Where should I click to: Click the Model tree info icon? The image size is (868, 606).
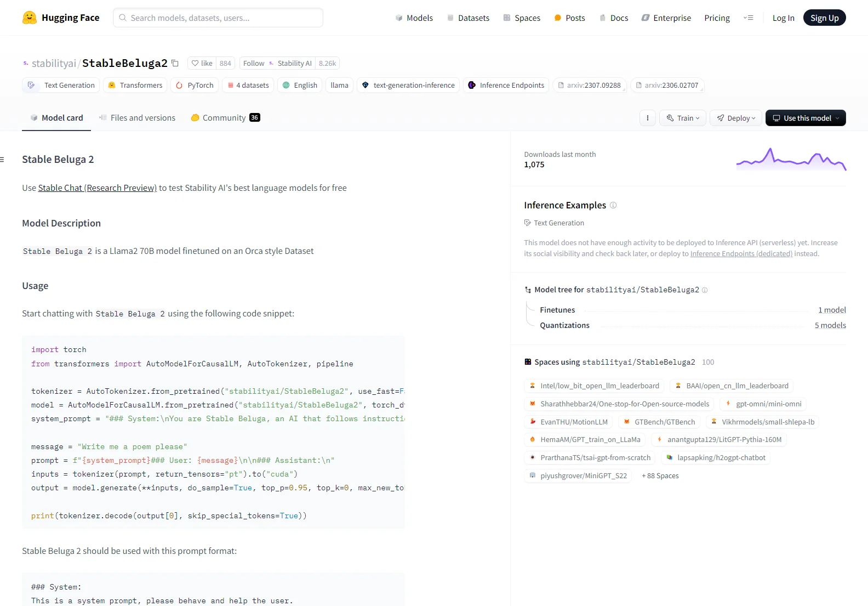tap(705, 290)
